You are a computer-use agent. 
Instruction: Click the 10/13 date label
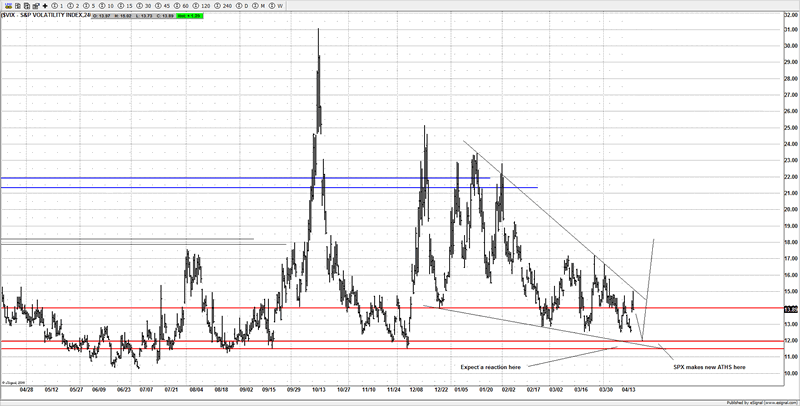[x=319, y=389]
